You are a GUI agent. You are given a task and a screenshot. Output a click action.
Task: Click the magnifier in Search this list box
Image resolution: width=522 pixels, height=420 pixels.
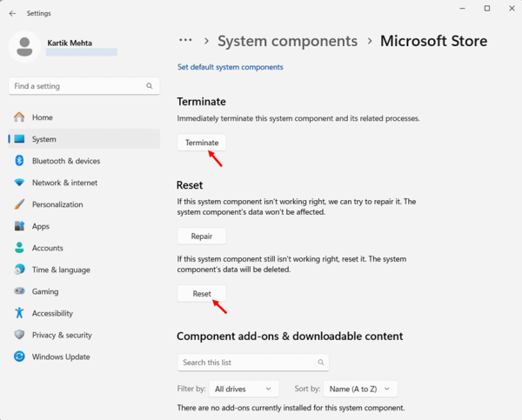coord(320,362)
